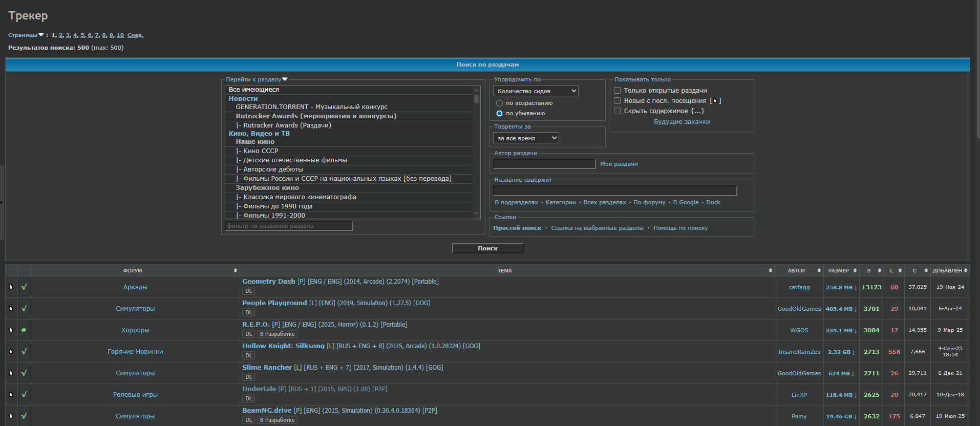Image resolution: width=980 pixels, height=426 pixels.
Task: Select 'Кино СССР' in the section list
Action: coord(261,151)
